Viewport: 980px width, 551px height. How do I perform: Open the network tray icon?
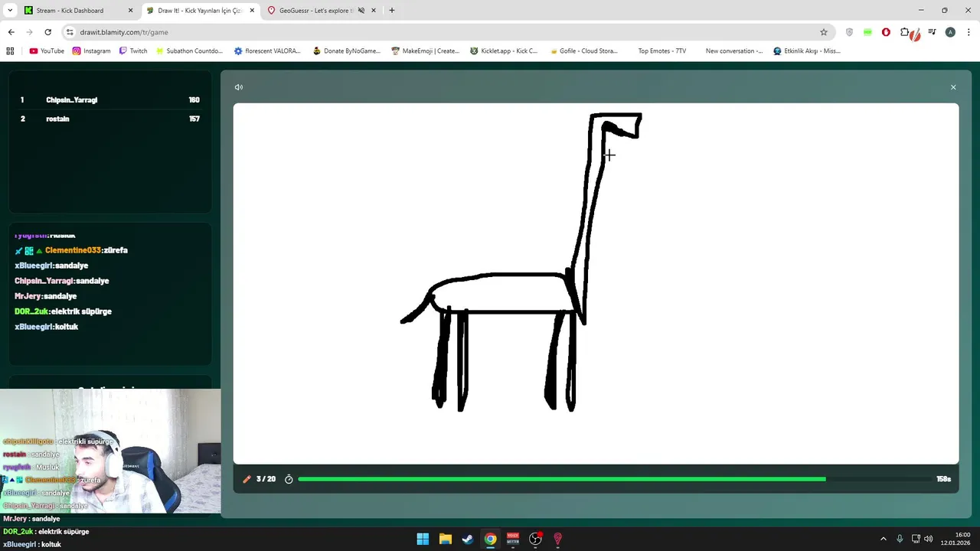(916, 539)
